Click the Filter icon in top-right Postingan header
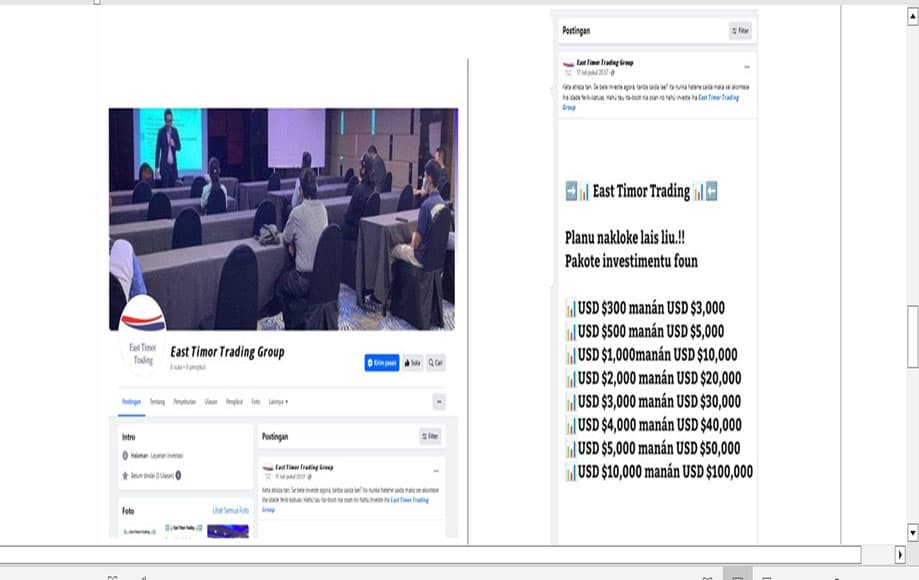919x580 pixels. click(x=740, y=30)
